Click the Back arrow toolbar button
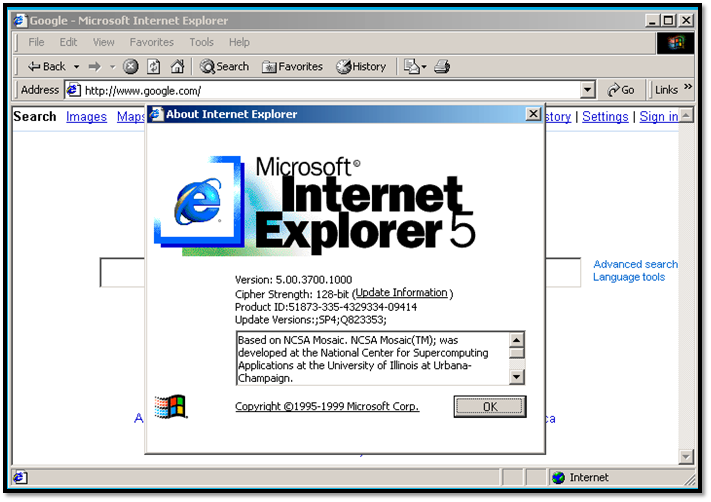Viewport: 711px width, 502px height. pyautogui.click(x=47, y=67)
